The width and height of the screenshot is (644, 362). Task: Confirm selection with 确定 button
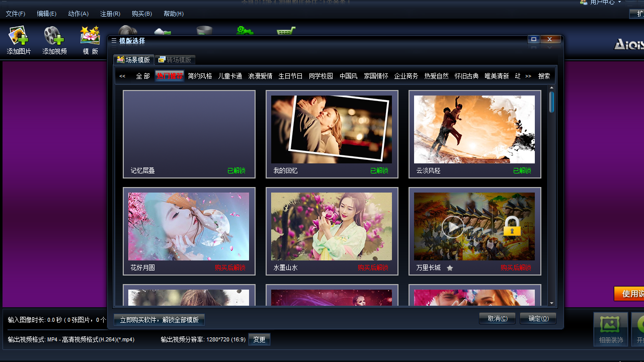(537, 318)
